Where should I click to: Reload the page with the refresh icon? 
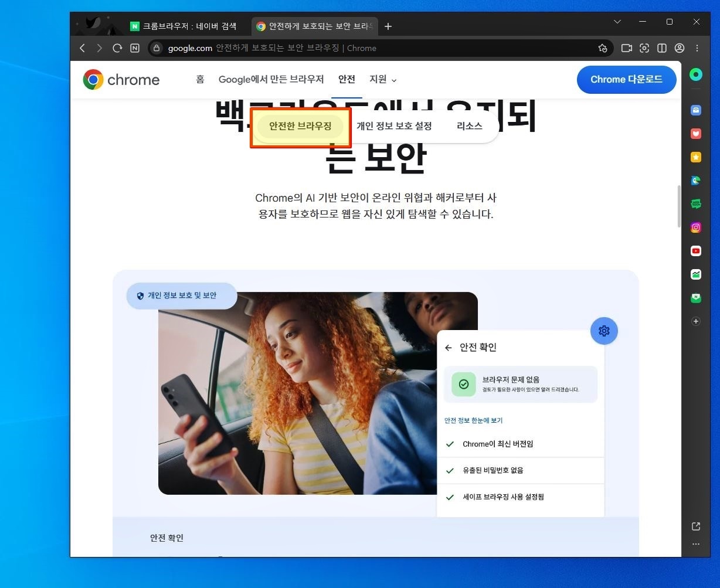117,48
